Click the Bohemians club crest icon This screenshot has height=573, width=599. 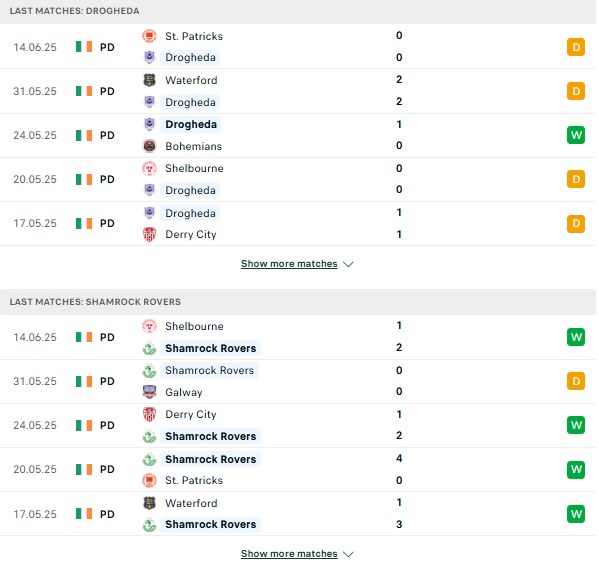(x=149, y=146)
